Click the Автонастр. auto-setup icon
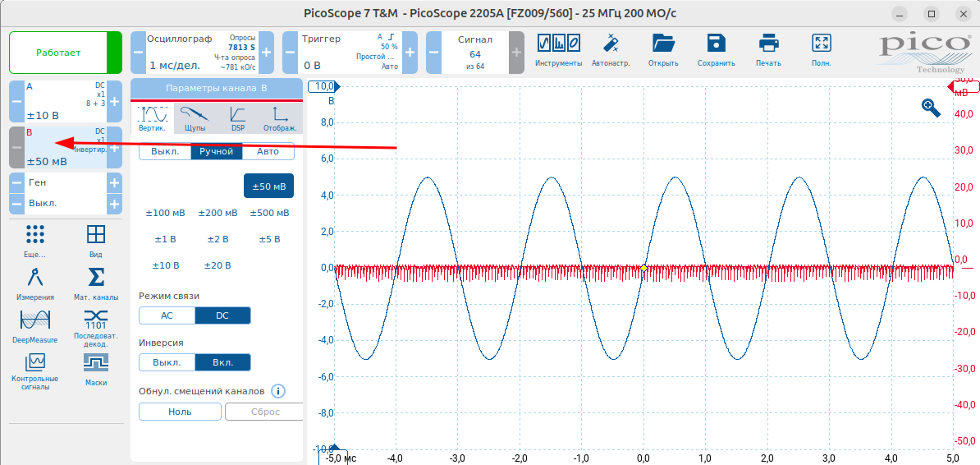 pyautogui.click(x=610, y=43)
